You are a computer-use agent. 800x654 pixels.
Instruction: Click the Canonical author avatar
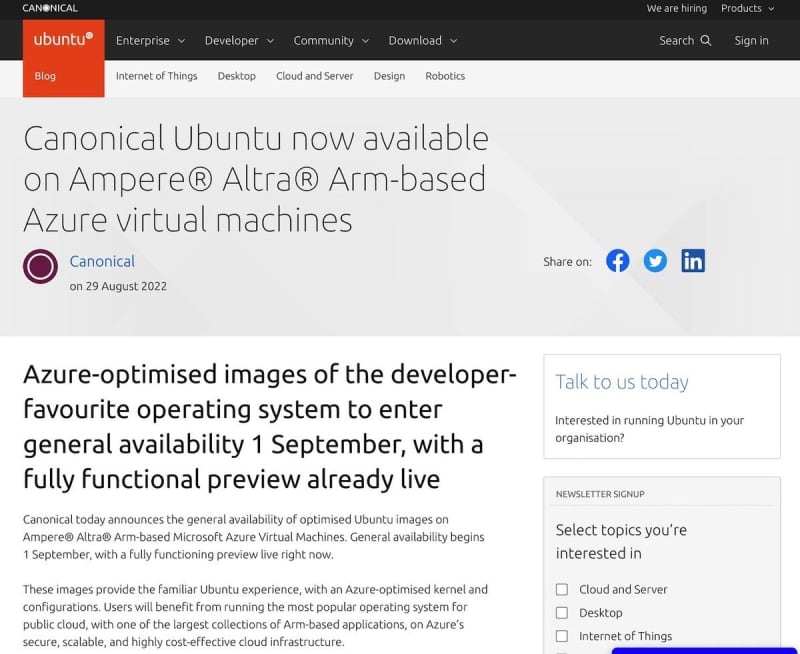(41, 266)
